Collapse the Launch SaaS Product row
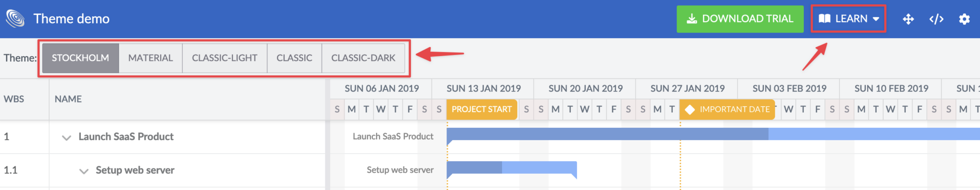The image size is (980, 190). [67, 137]
